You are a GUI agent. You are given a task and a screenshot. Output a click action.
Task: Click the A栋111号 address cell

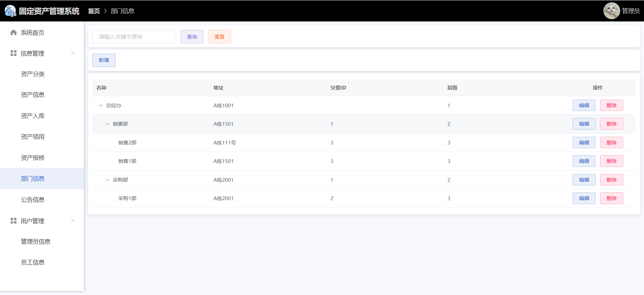point(224,143)
